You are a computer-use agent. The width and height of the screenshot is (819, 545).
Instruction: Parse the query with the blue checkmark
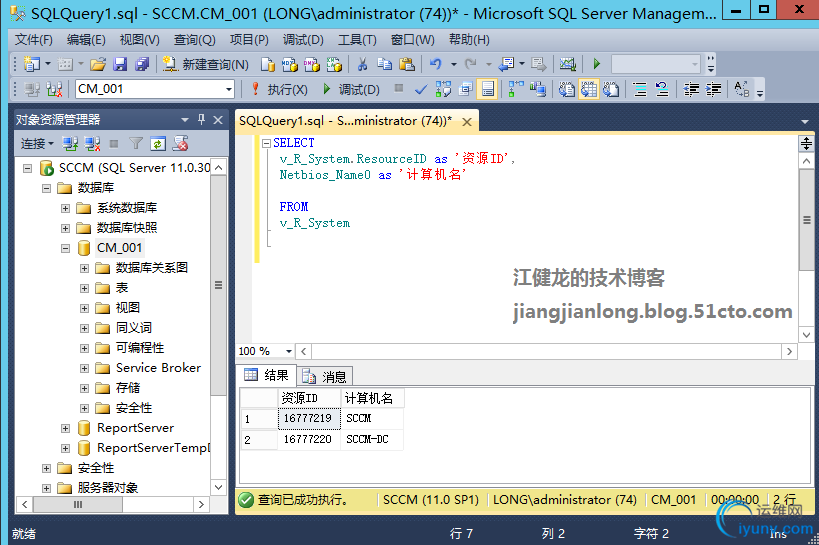(420, 89)
